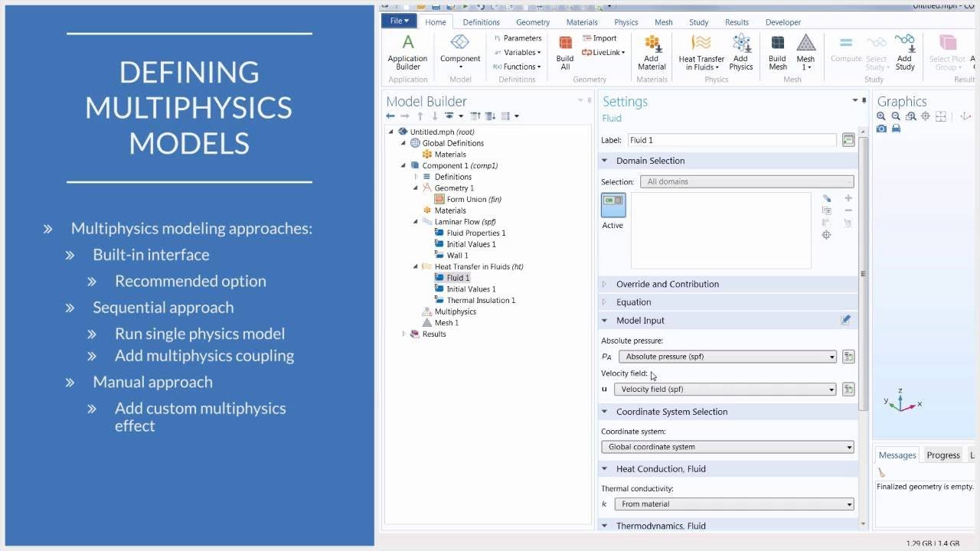
Task: Select Thermal Insulation 1 node
Action: [481, 301]
